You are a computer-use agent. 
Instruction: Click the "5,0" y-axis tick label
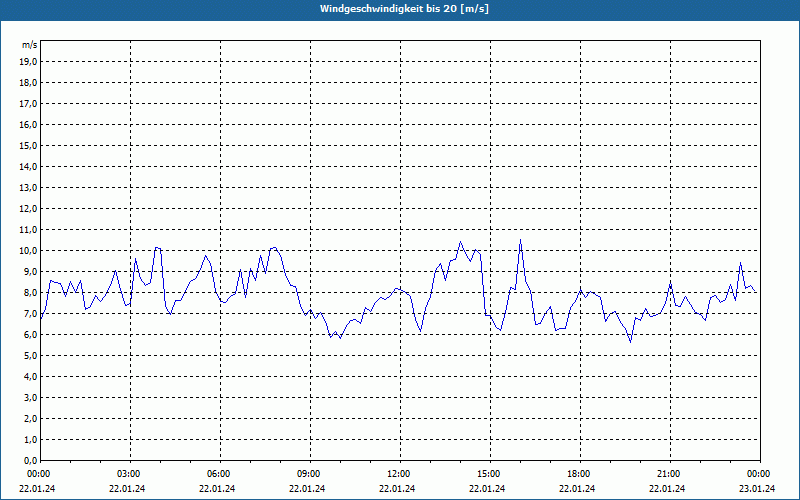[31, 356]
